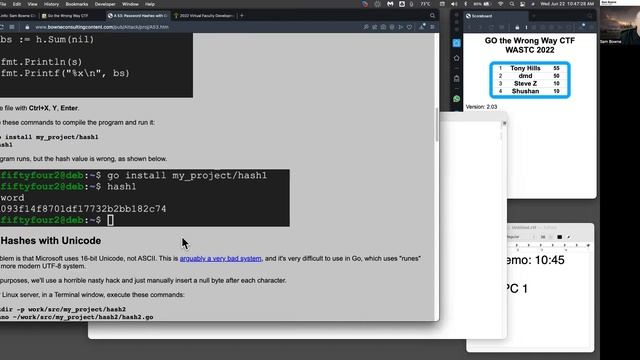
Task: Open the Edit menu in menu bar
Action: (17, 4)
